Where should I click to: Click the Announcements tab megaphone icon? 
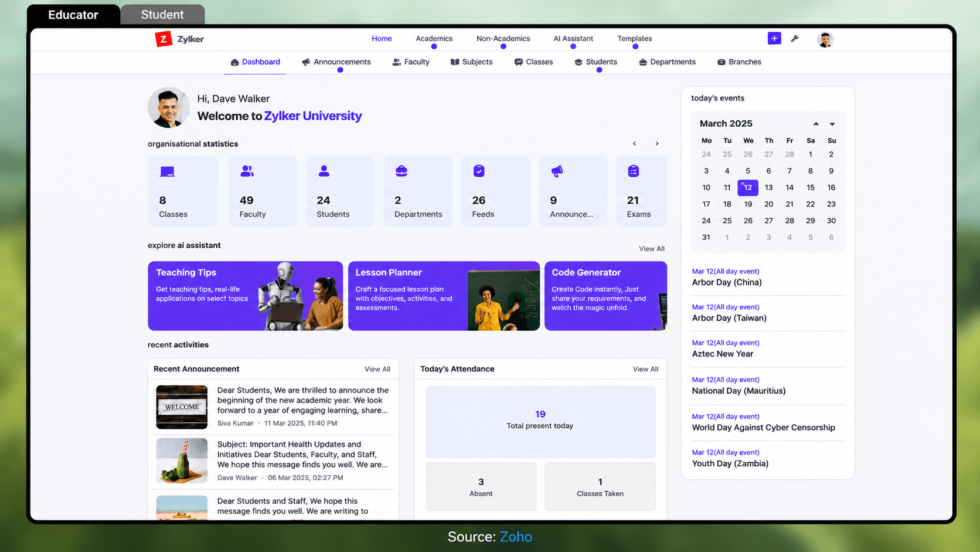coord(306,62)
